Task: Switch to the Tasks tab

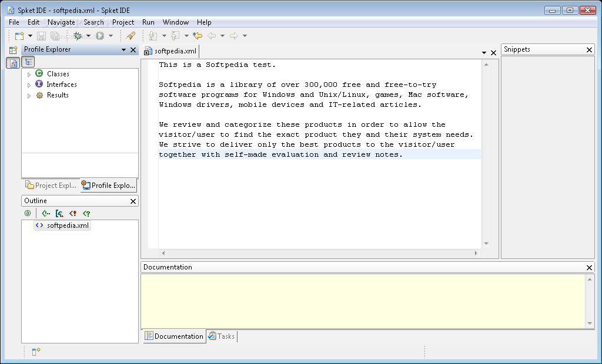Action: coord(222,336)
